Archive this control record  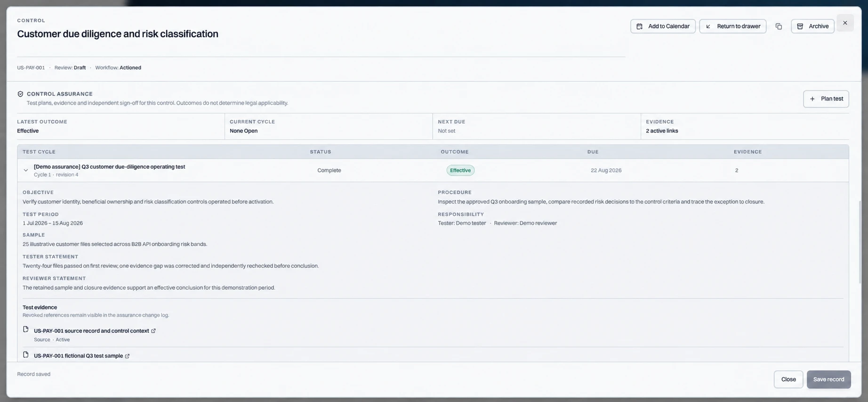pyautogui.click(x=812, y=26)
